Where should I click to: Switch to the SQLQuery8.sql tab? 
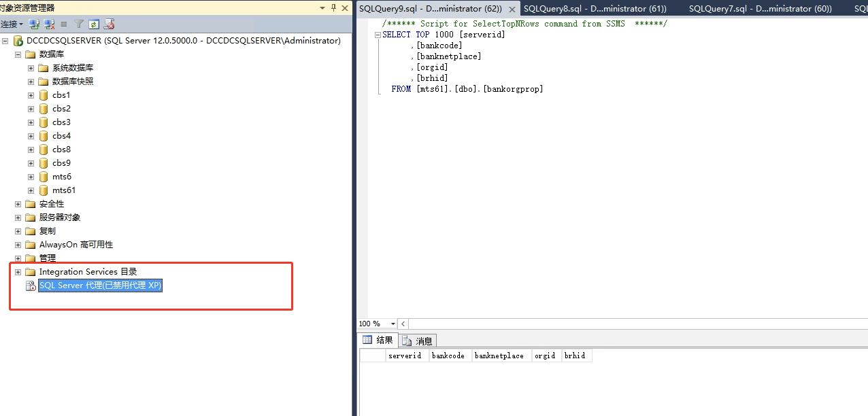pyautogui.click(x=595, y=10)
